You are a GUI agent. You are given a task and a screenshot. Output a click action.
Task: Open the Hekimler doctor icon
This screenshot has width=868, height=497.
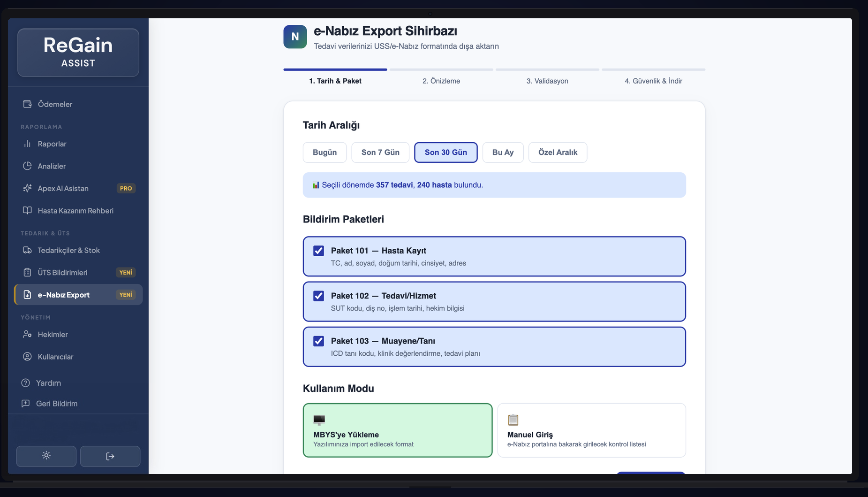[x=27, y=335]
